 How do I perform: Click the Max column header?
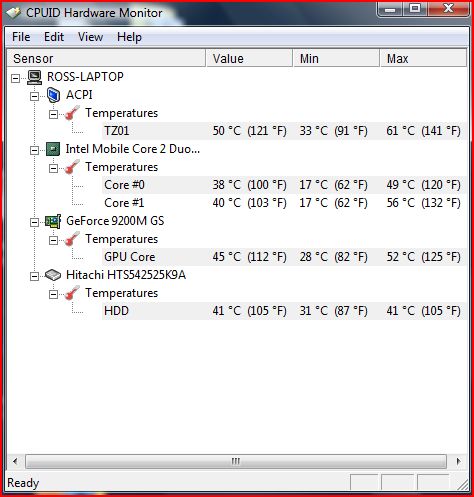[423, 58]
